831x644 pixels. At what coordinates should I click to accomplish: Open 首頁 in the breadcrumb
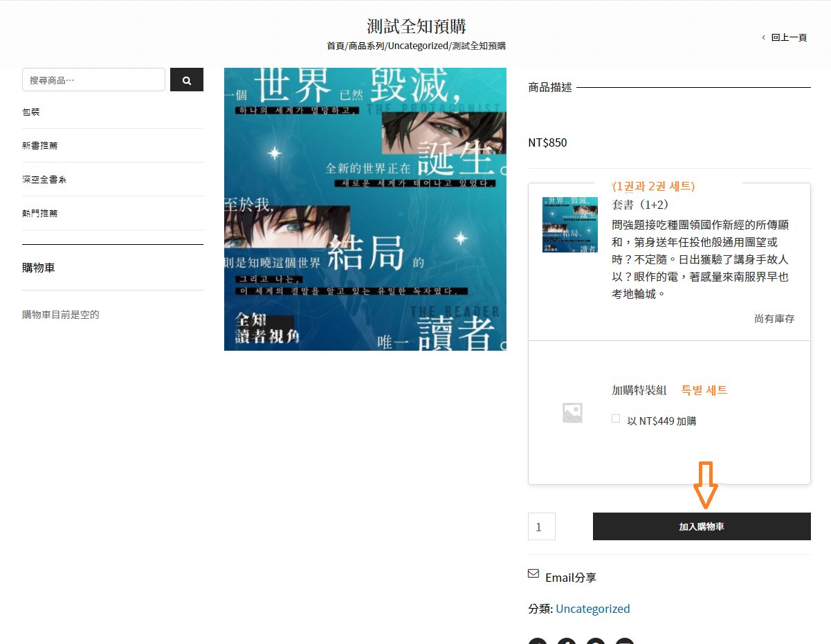pyautogui.click(x=336, y=46)
